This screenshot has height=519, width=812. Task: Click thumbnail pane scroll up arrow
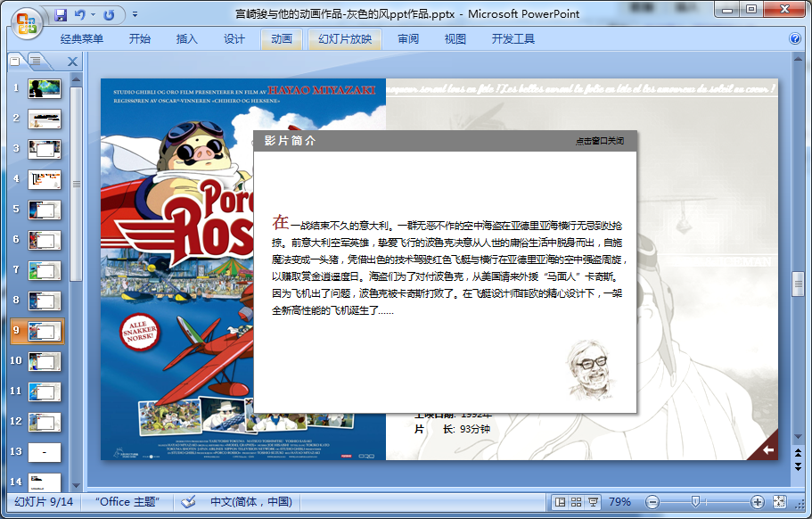coord(76,79)
